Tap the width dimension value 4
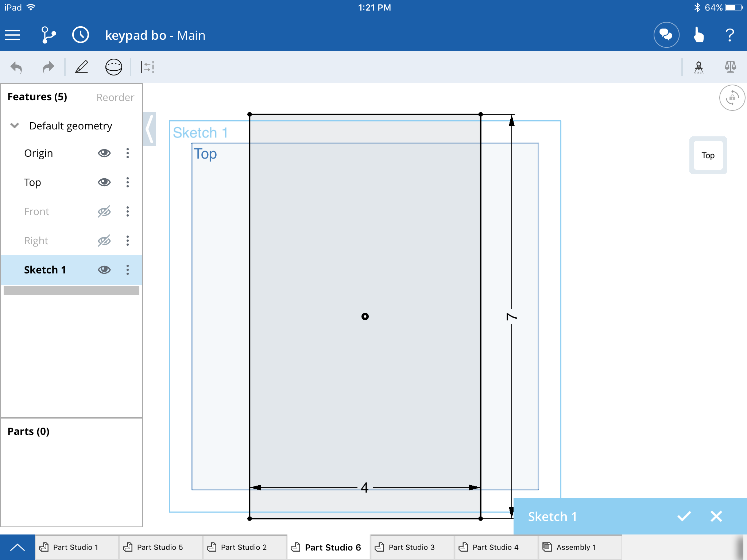This screenshot has width=747, height=560. click(x=365, y=487)
